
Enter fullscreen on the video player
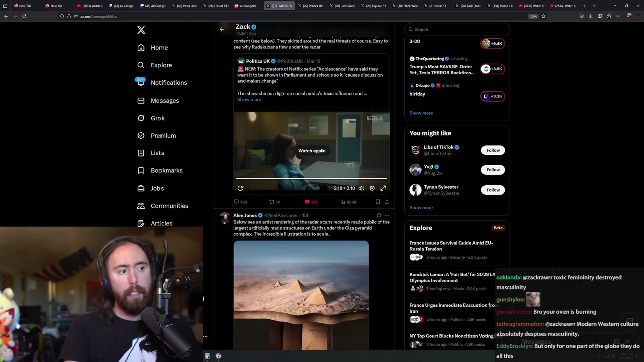click(x=383, y=188)
